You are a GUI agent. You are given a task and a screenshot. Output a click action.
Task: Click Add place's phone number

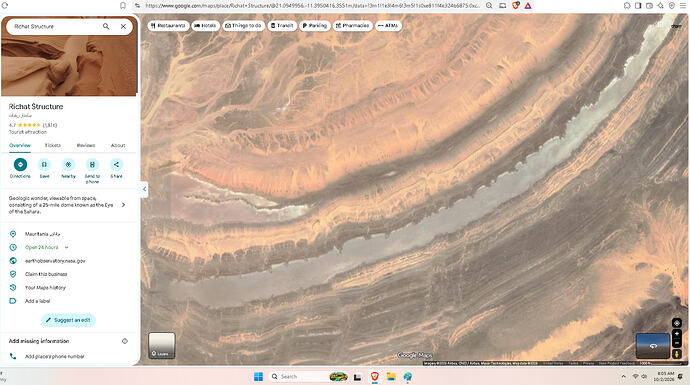[55, 356]
